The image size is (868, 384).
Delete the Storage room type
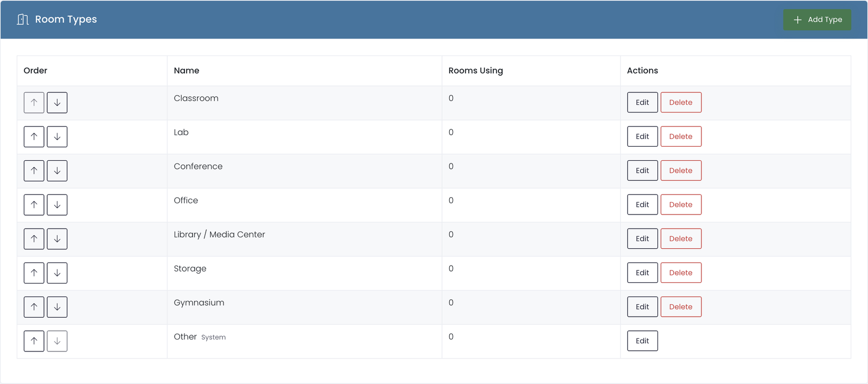681,273
